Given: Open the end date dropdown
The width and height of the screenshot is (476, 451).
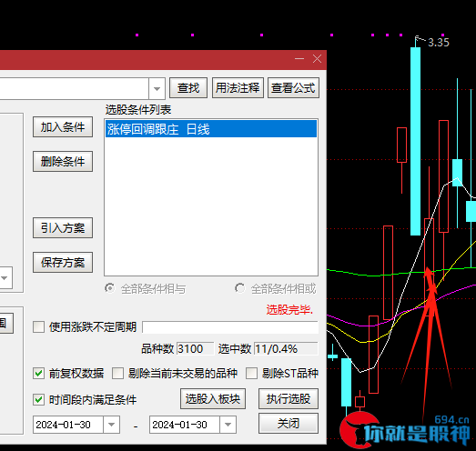Looking at the screenshot, I should click(x=228, y=425).
